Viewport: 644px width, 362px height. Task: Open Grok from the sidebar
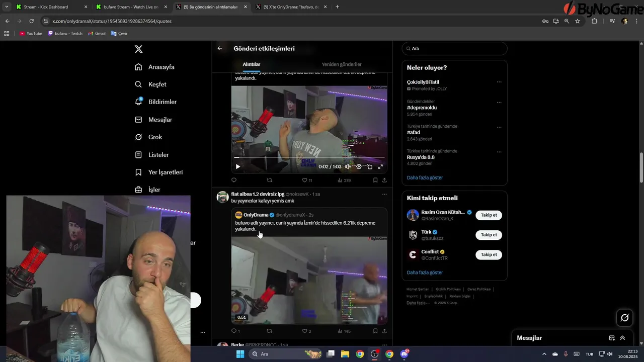[x=149, y=137]
